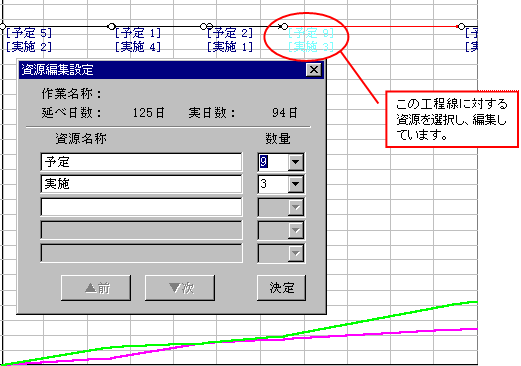Screen dimensions: 521x366
Task: Click the ▲前 previous button
Action: (96, 288)
